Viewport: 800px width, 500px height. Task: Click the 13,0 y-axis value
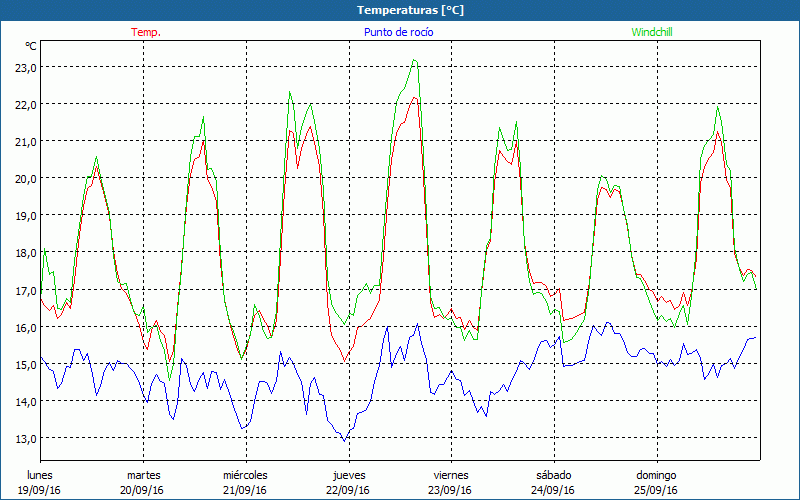click(x=25, y=438)
